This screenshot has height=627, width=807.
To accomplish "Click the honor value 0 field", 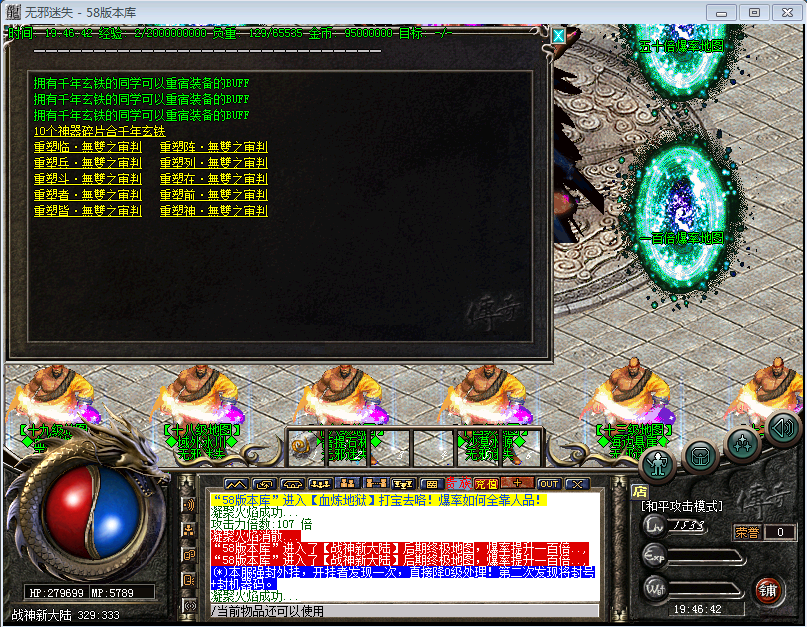I will click(780, 532).
